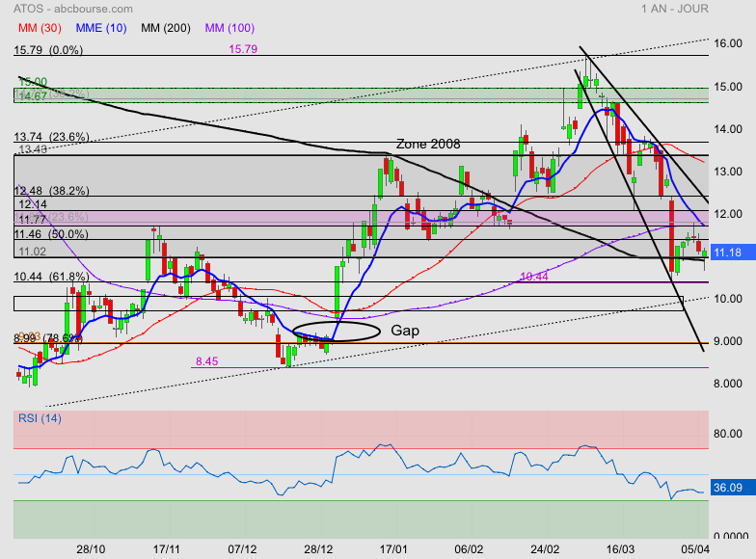756x559 pixels.
Task: Click the '8.000' price axis label
Action: (728, 384)
